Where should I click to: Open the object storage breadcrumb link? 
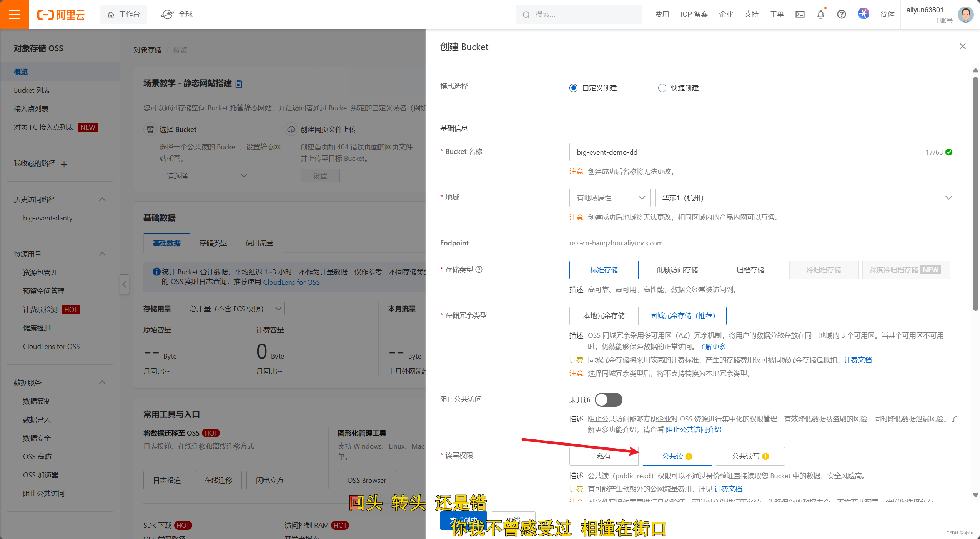pos(148,50)
